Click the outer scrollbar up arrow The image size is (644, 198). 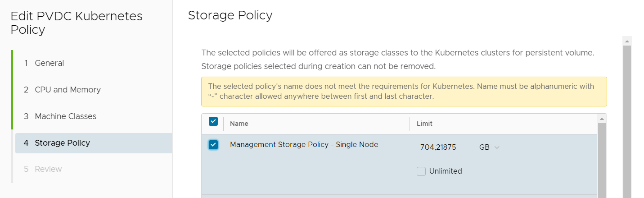(627, 41)
